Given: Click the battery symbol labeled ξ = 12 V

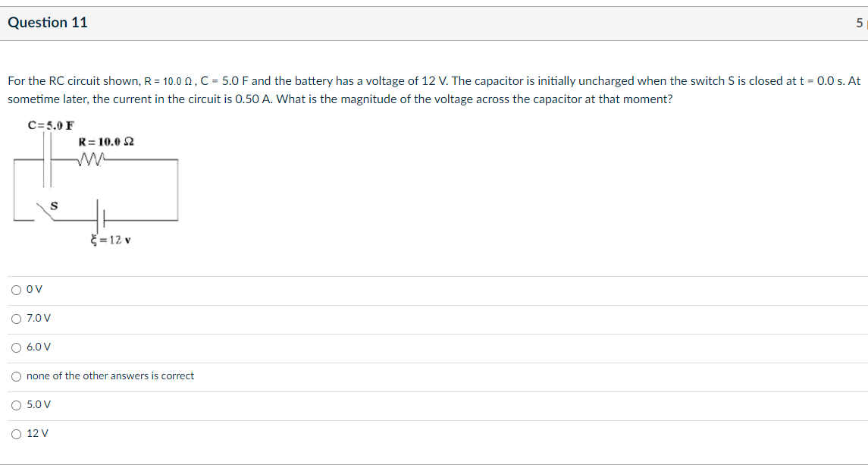Looking at the screenshot, I should 102,216.
